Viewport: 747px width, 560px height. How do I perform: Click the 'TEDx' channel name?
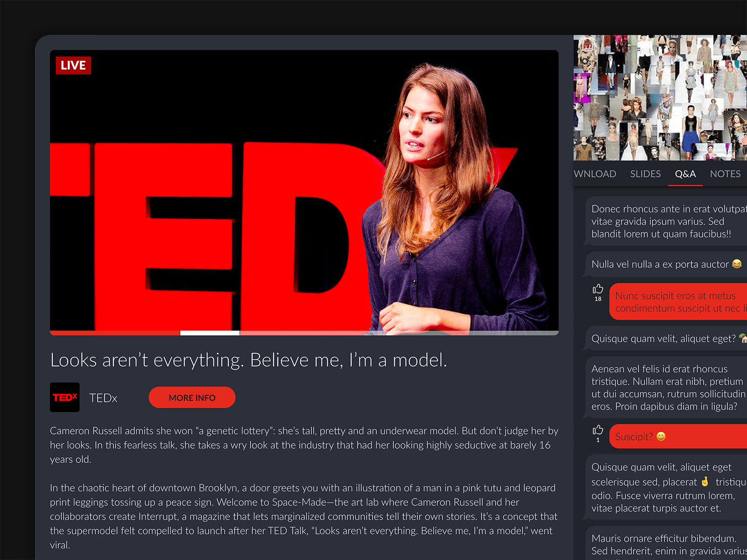click(103, 398)
